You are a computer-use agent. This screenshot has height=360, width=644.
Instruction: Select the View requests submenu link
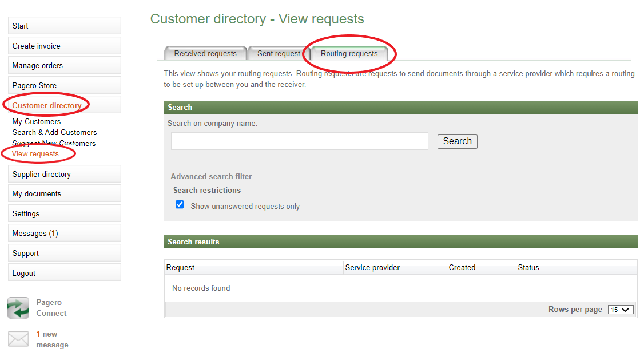coord(35,154)
